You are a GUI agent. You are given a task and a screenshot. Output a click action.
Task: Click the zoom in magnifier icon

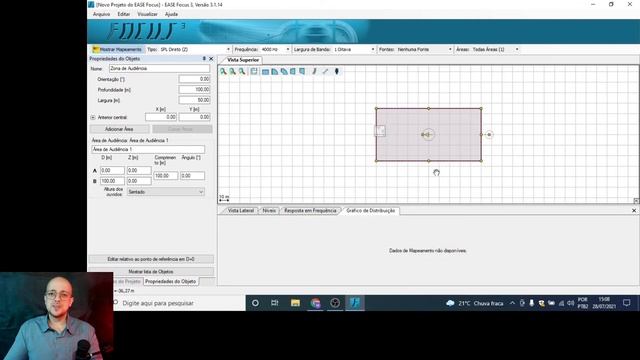pos(223,71)
